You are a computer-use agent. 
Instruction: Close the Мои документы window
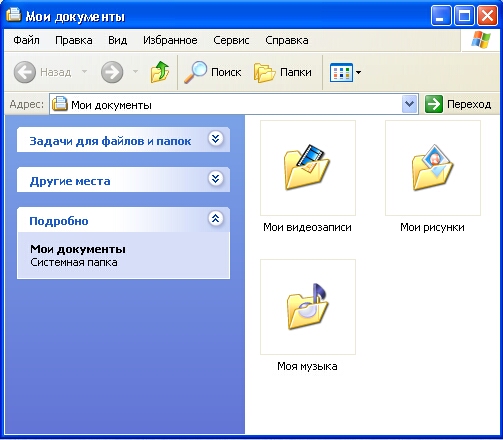tap(487, 15)
